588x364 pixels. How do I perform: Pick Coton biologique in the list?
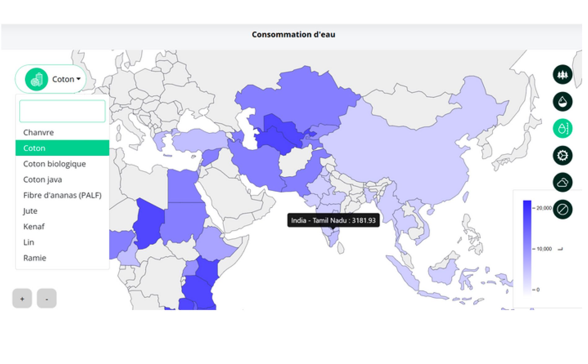(x=55, y=164)
